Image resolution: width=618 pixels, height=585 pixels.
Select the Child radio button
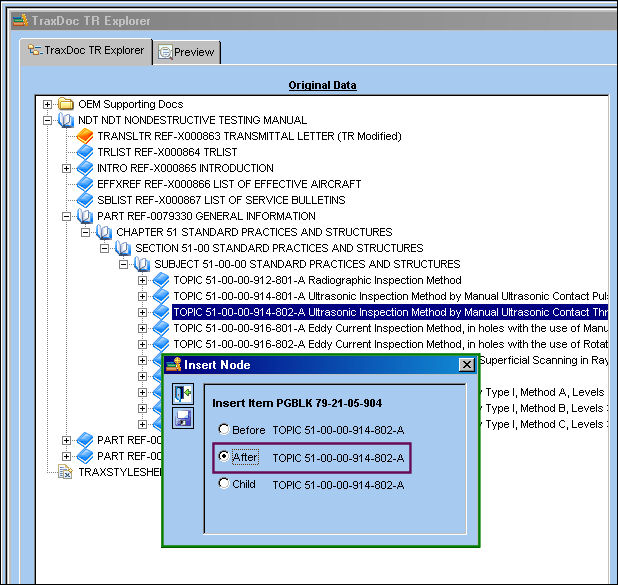click(x=224, y=483)
